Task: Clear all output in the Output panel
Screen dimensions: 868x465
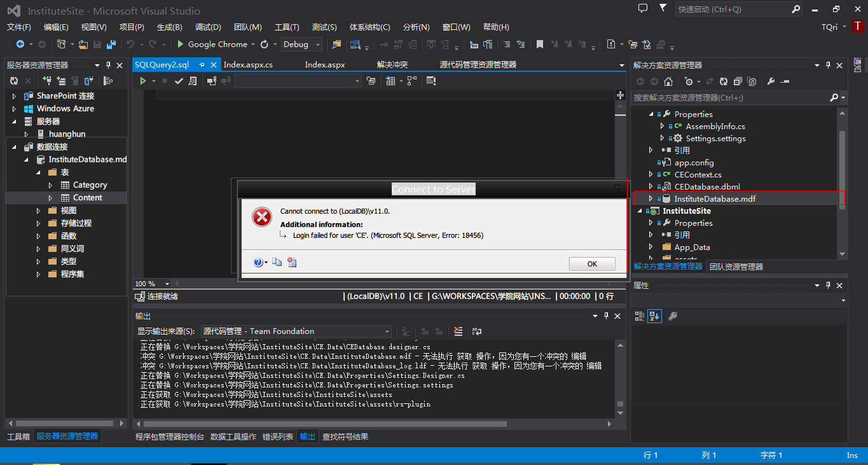Action: 458,331
